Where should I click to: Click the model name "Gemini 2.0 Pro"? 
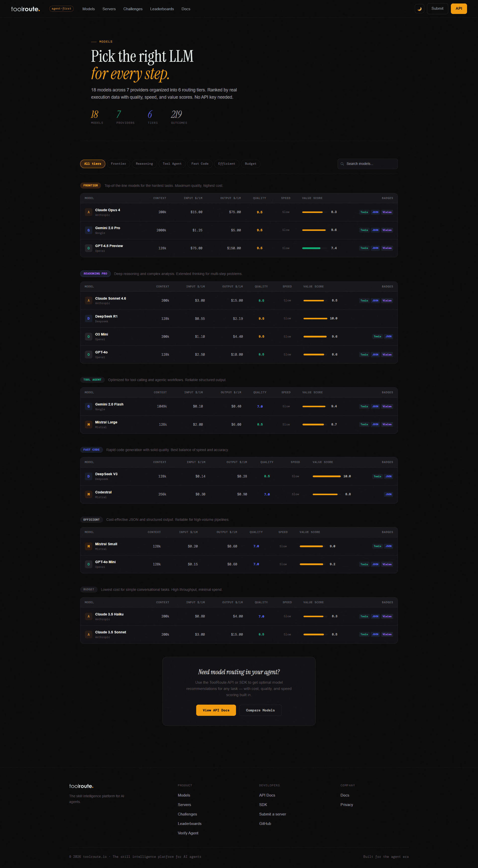[x=108, y=228]
